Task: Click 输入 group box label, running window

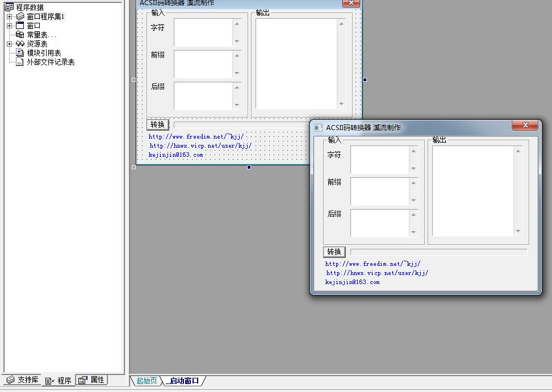Action: pyautogui.click(x=334, y=140)
